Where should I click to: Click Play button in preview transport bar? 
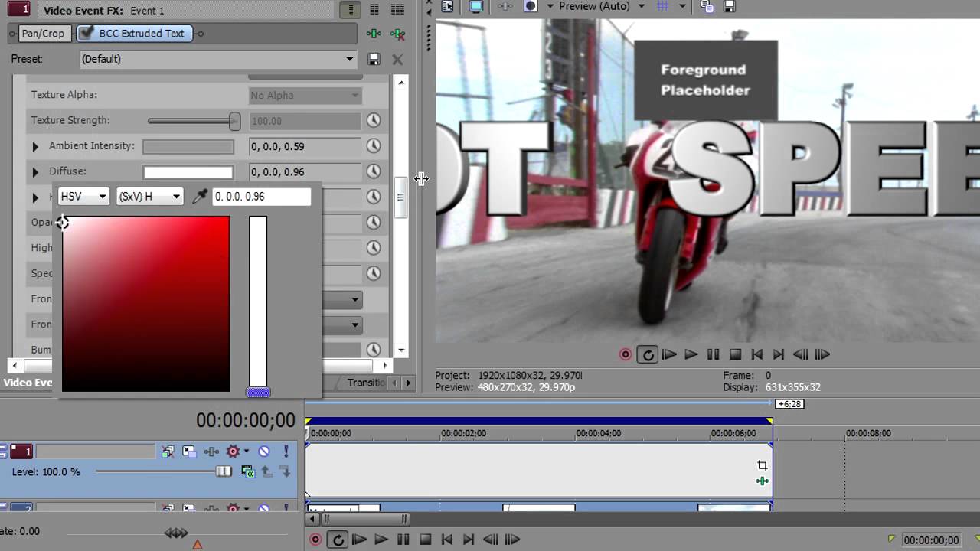coord(691,354)
